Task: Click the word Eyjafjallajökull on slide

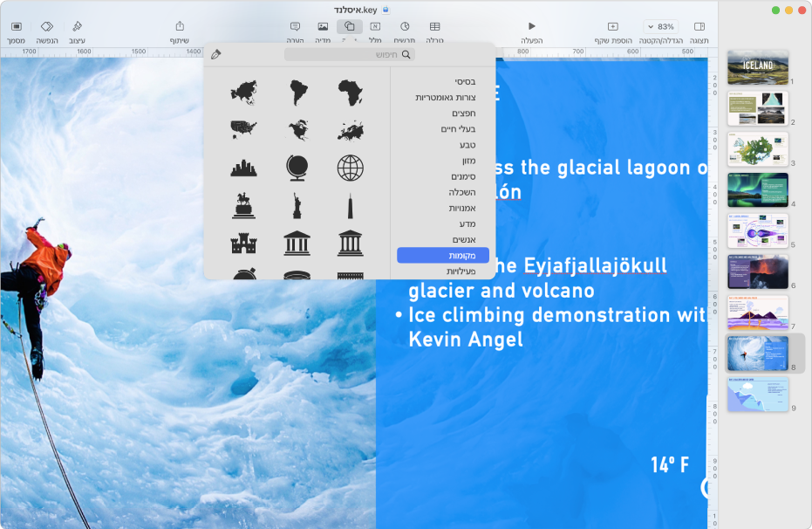Action: (595, 265)
